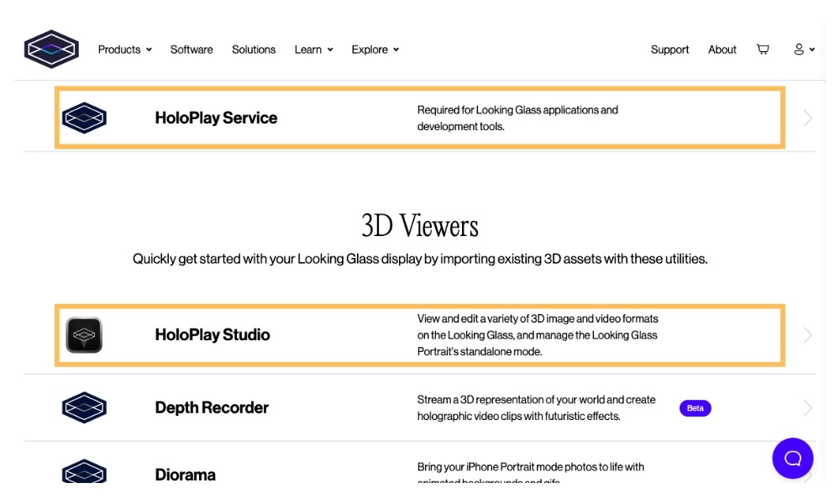Click the 'Quickly get started' subtitle text

[x=420, y=259]
